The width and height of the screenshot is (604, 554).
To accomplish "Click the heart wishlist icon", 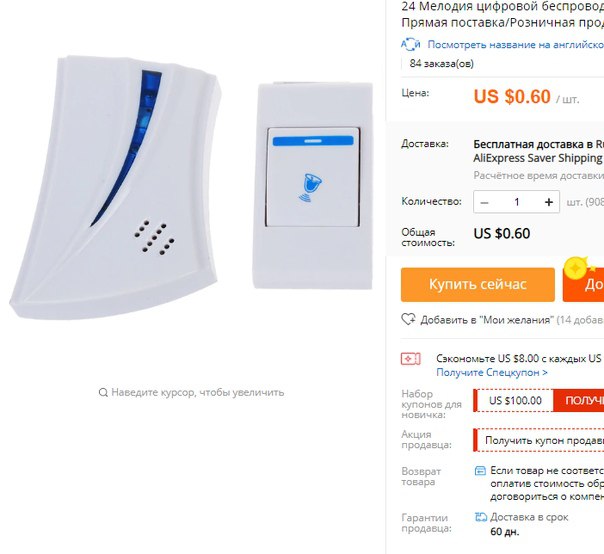I will (x=408, y=319).
